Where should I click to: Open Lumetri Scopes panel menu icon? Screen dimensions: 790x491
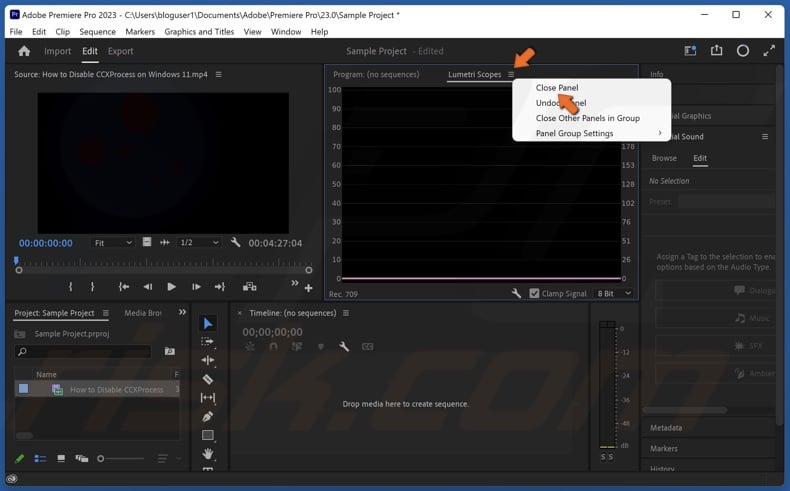click(511, 75)
